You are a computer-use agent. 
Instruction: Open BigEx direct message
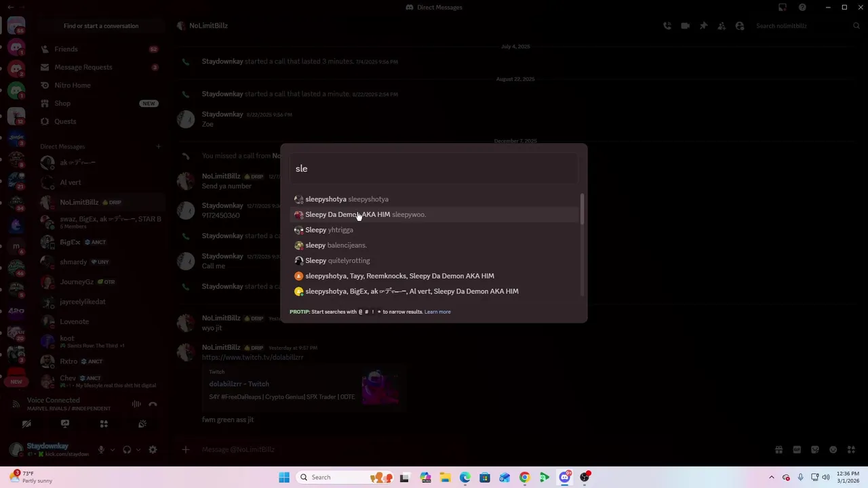pyautogui.click(x=101, y=242)
